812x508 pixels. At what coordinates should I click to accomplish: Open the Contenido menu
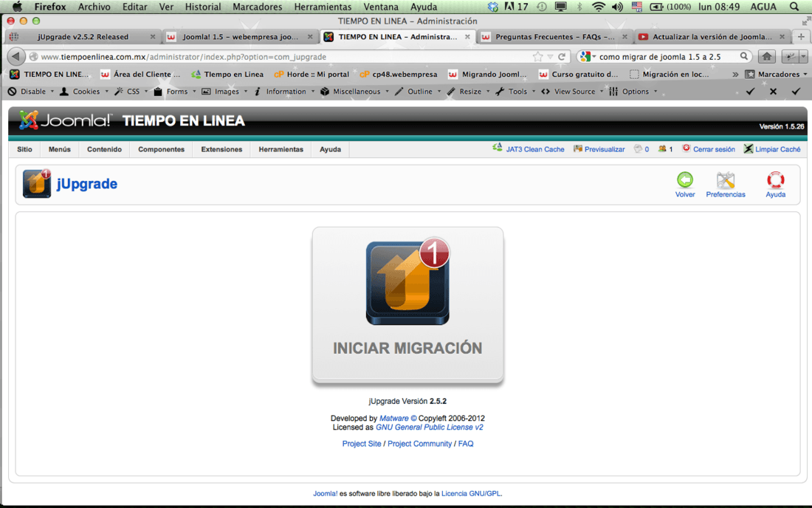click(x=104, y=149)
